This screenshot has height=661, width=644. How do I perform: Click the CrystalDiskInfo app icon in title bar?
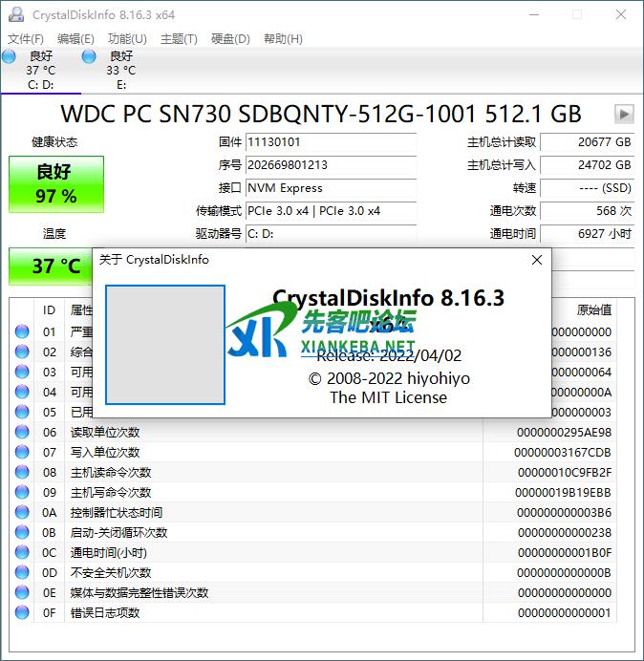(x=16, y=15)
